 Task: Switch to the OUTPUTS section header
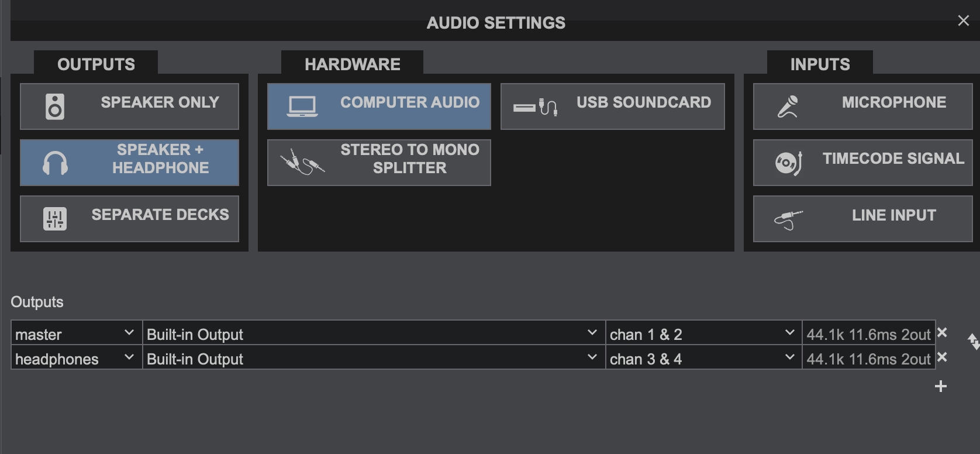tap(96, 63)
